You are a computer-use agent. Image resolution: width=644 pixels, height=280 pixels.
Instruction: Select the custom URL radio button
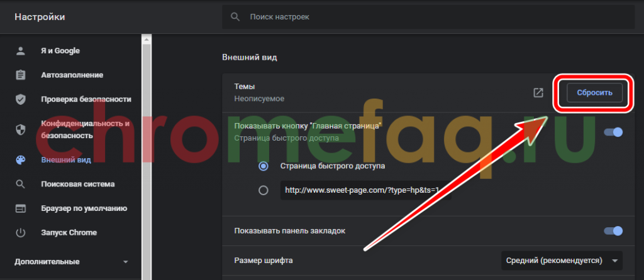tap(264, 190)
